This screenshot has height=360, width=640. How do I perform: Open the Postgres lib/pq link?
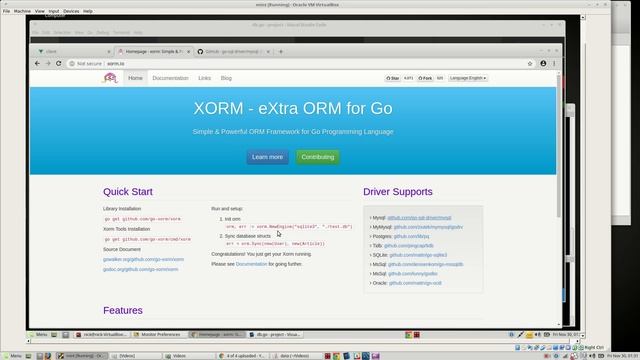click(411, 236)
